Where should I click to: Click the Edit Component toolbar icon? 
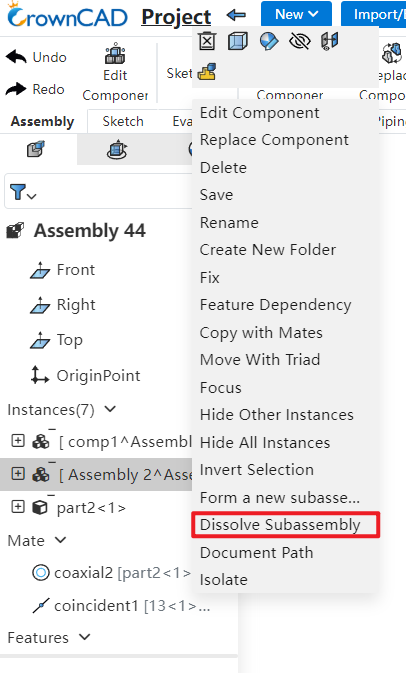click(115, 55)
